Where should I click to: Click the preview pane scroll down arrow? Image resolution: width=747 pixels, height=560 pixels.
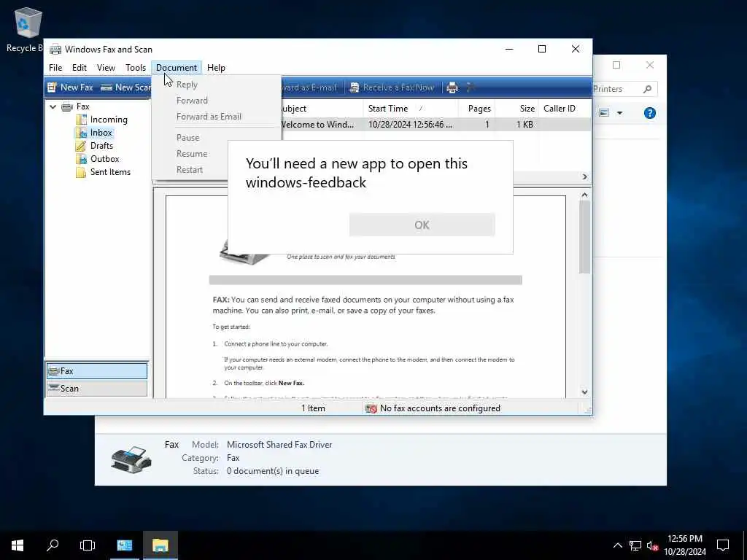584,392
